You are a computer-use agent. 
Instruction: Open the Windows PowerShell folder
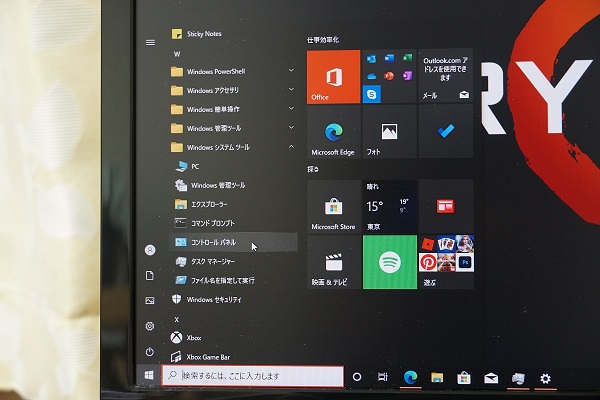click(233, 72)
